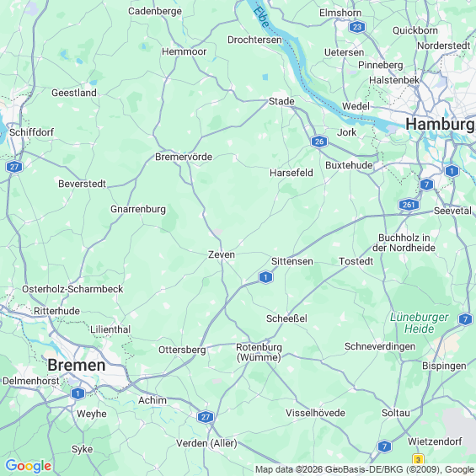Click the A23 highway shield near Elmshorn

click(357, 27)
